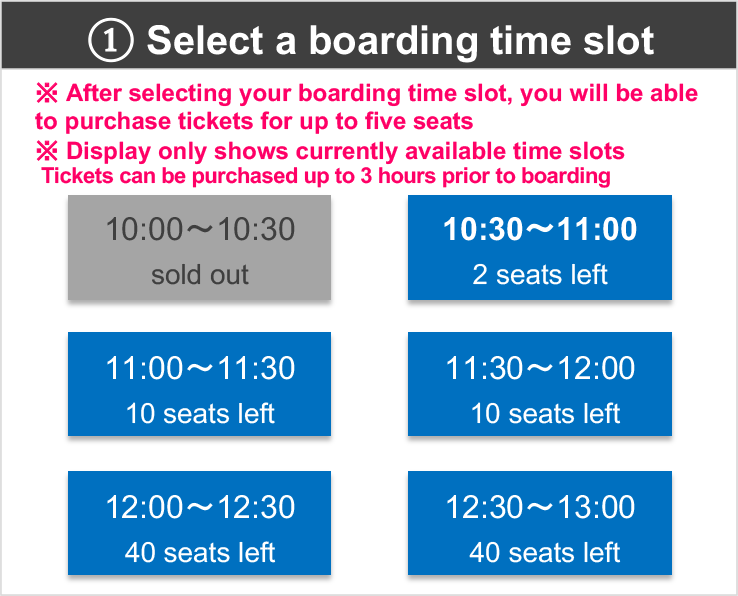The height and width of the screenshot is (596, 738).
Task: Pick the 11:30～12:00 boarding slot
Action: click(x=540, y=385)
